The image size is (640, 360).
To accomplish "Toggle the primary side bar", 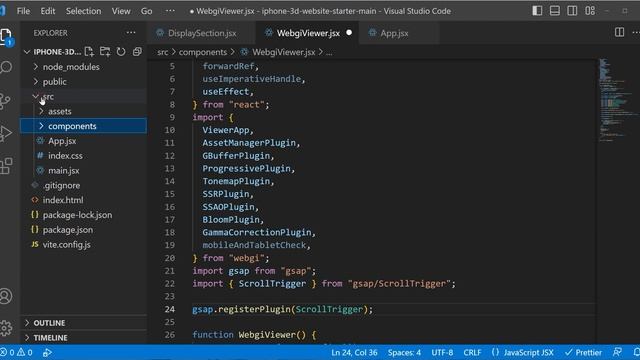I will (537, 11).
